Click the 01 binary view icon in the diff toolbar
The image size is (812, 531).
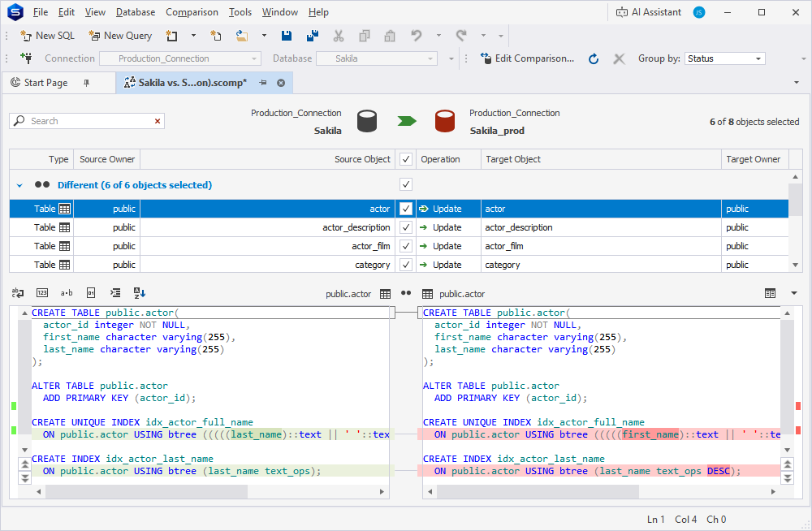click(x=91, y=293)
